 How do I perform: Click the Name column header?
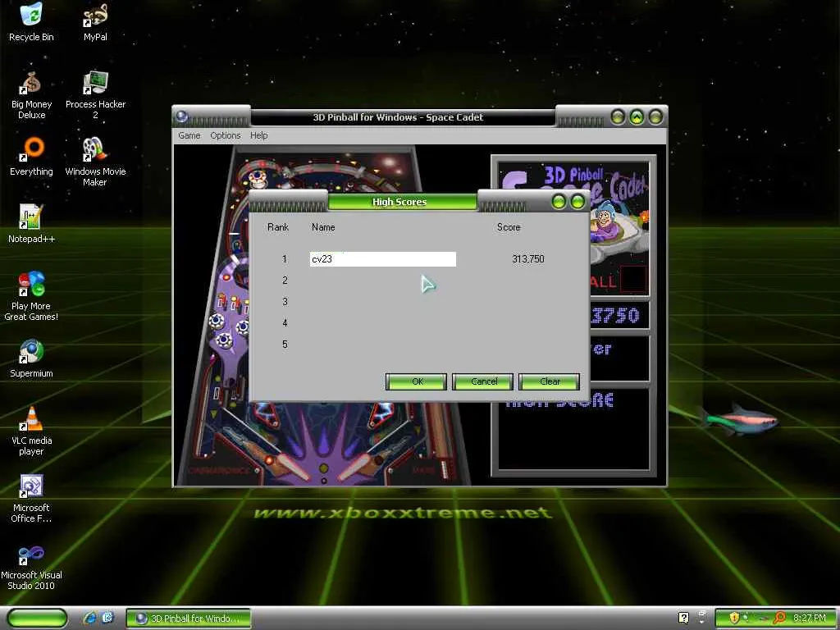323,227
